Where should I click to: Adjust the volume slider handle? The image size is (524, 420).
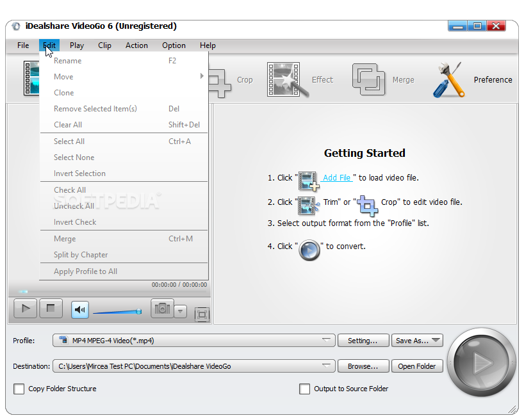coord(138,312)
